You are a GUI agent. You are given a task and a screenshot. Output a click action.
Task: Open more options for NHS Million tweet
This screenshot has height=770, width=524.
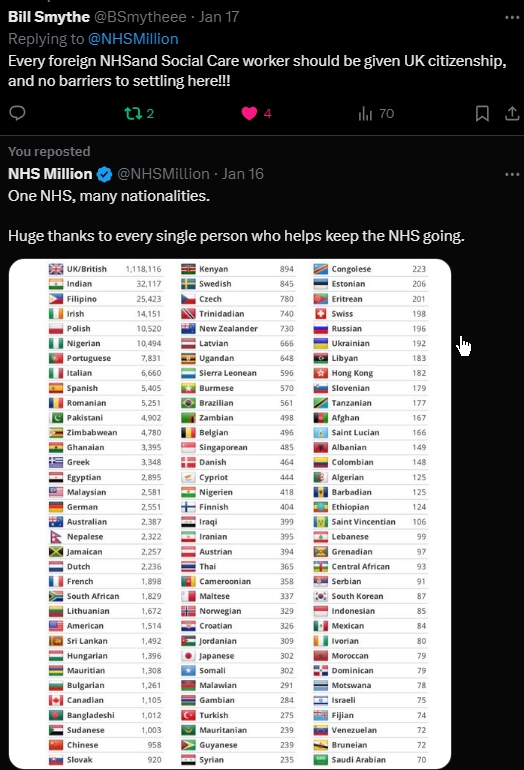[x=512, y=174]
